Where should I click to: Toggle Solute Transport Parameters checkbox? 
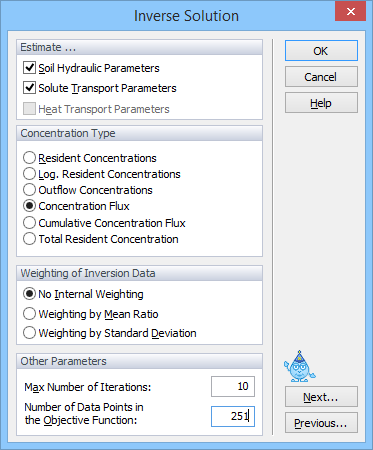tap(29, 88)
